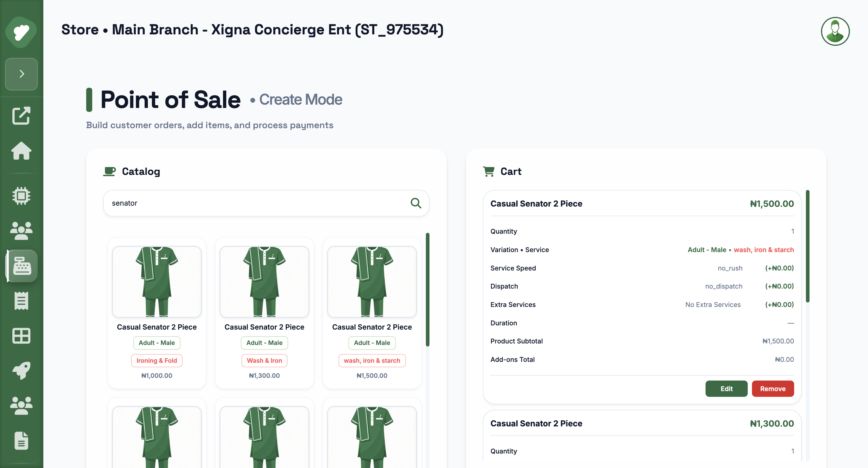Click the lower team members sidebar icon

(21, 405)
